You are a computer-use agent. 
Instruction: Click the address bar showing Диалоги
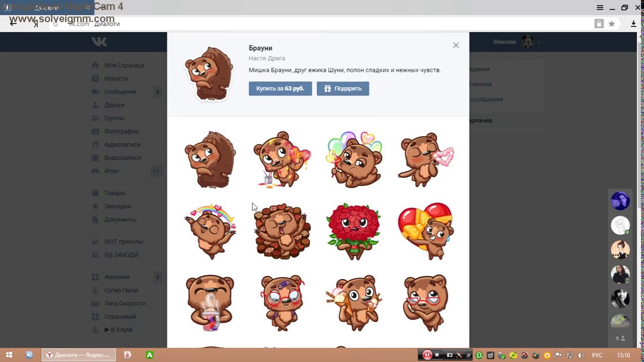click(322, 24)
